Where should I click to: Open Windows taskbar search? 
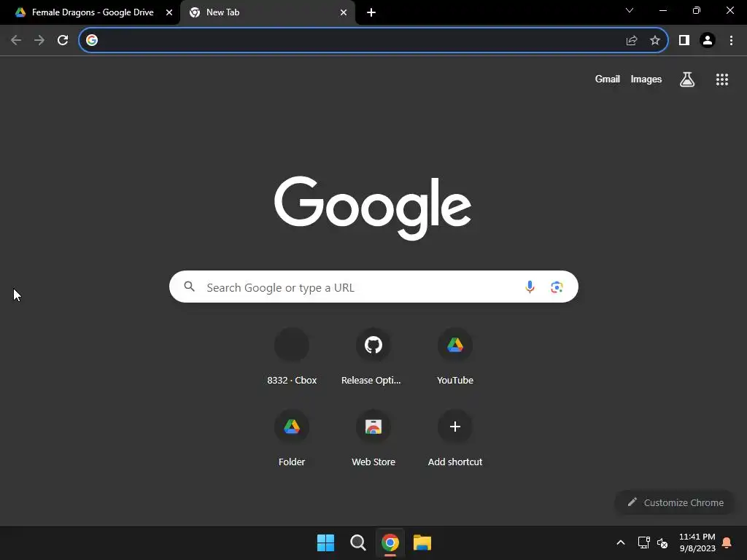pyautogui.click(x=357, y=542)
